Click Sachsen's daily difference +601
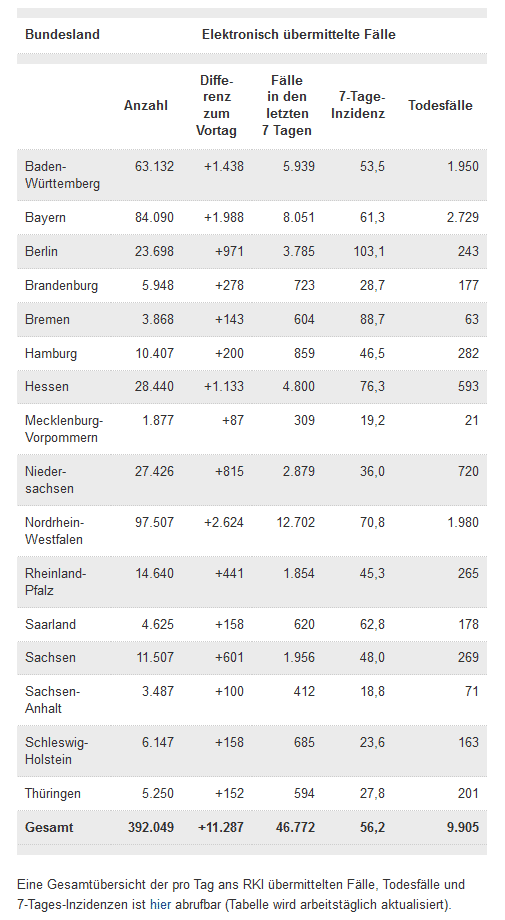The image size is (505, 920). coord(229,658)
